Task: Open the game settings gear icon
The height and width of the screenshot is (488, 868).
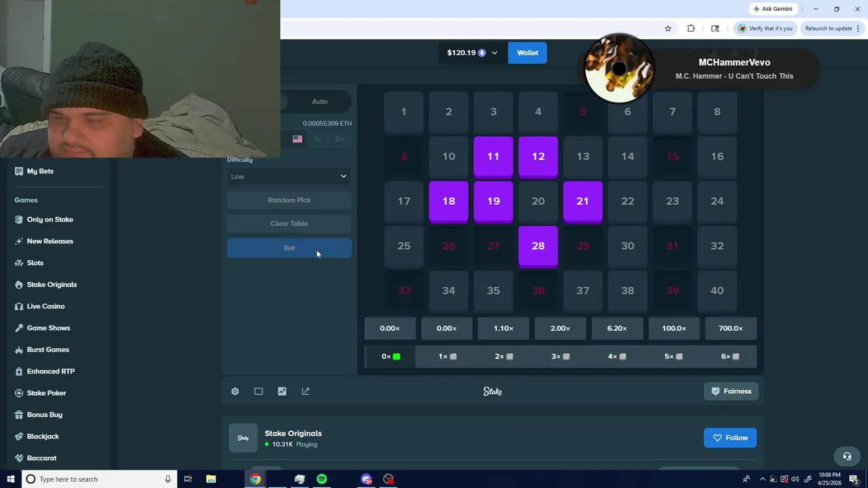Action: pyautogui.click(x=235, y=391)
